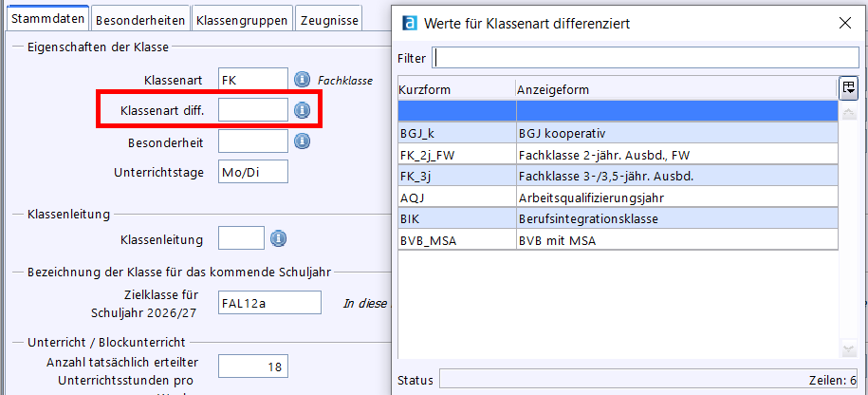Image resolution: width=868 pixels, height=395 pixels.
Task: Open the info lookup beside Klassenleitung
Action: 278,238
